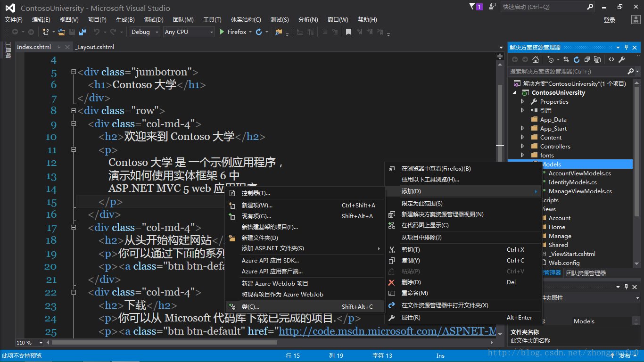This screenshot has height=362, width=644.
Task: Click the Solution Explorer vertical scrollbar down arrow
Action: [637, 263]
